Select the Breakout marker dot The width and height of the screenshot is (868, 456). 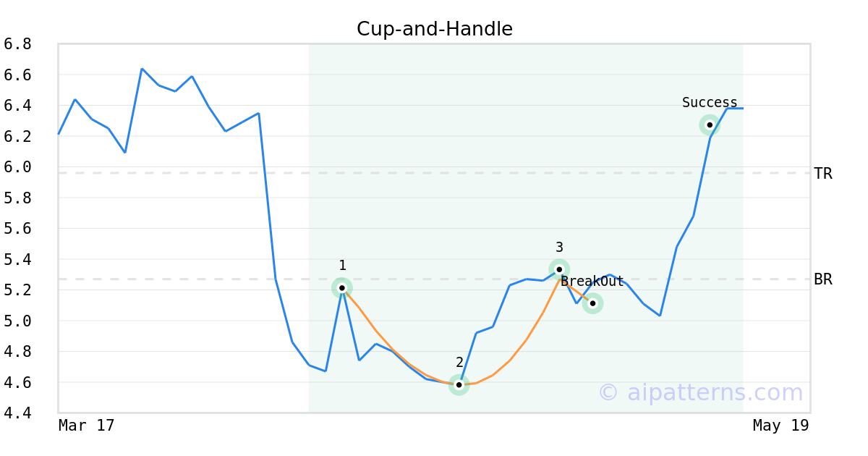click(592, 303)
